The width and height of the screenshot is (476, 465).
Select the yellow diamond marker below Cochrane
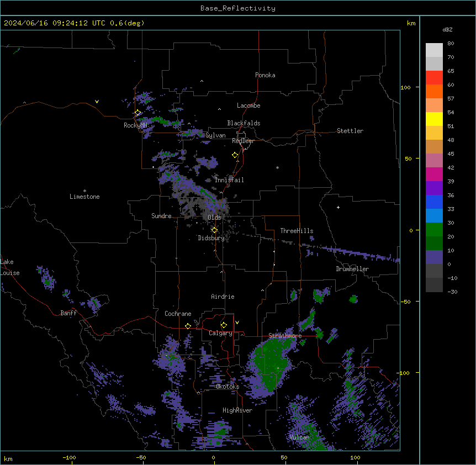188,326
